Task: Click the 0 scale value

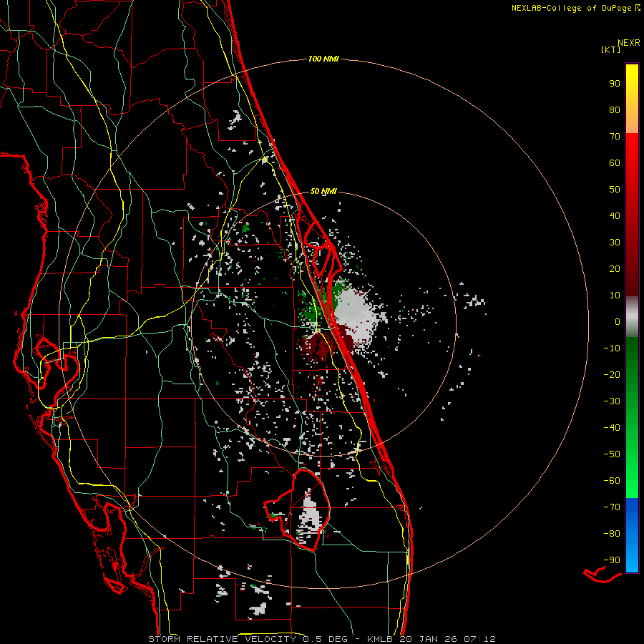Action: click(618, 322)
